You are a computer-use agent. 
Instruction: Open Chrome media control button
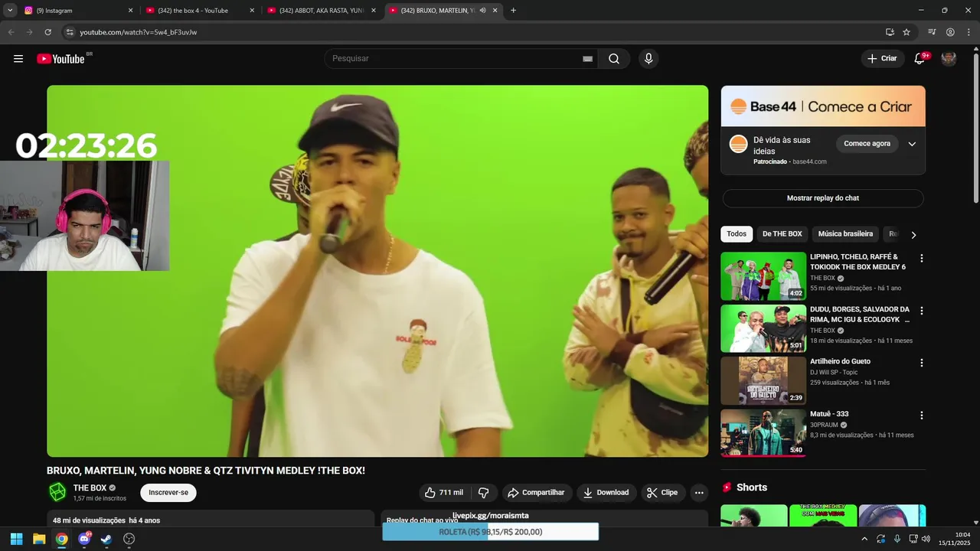(x=932, y=32)
